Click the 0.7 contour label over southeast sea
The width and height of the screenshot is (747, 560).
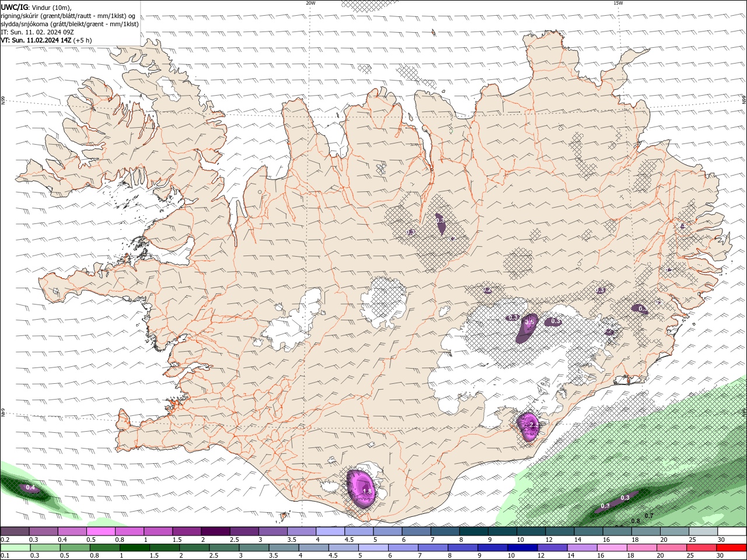pyautogui.click(x=648, y=516)
